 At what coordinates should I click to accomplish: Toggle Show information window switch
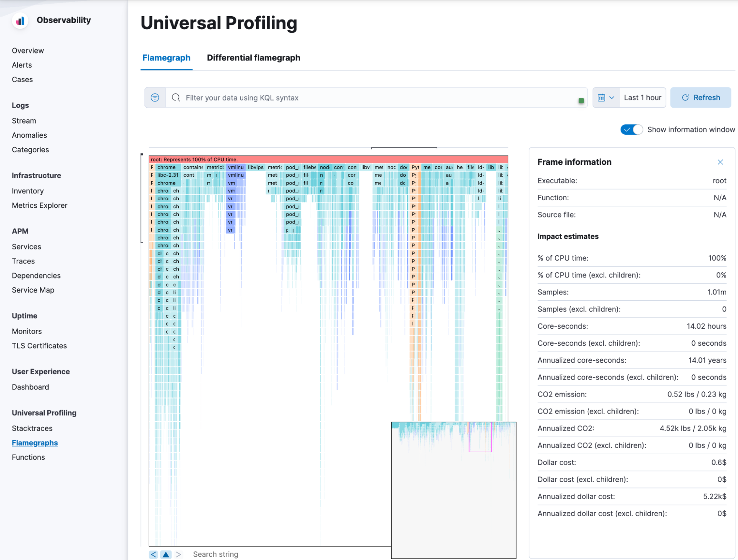631,129
